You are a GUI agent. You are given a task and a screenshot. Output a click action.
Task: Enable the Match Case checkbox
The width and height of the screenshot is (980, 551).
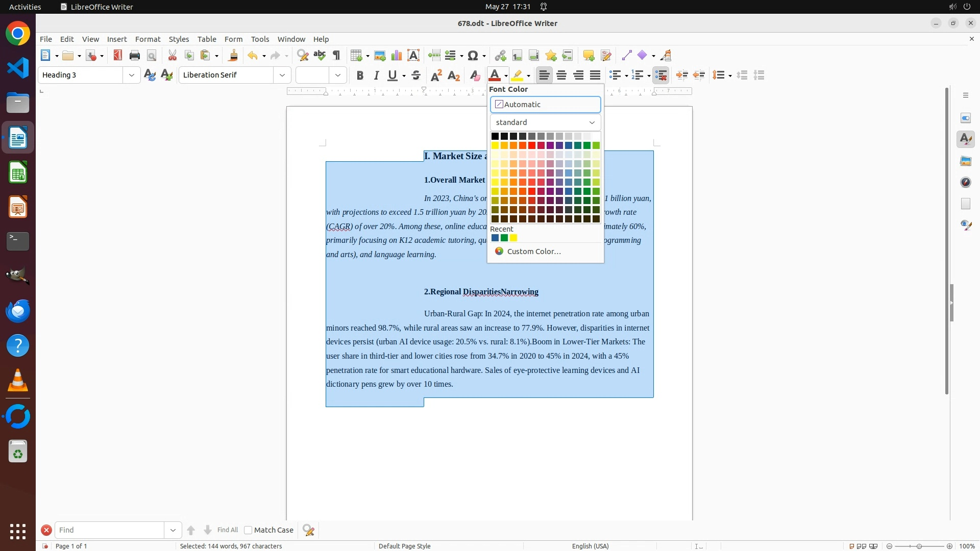pyautogui.click(x=248, y=530)
